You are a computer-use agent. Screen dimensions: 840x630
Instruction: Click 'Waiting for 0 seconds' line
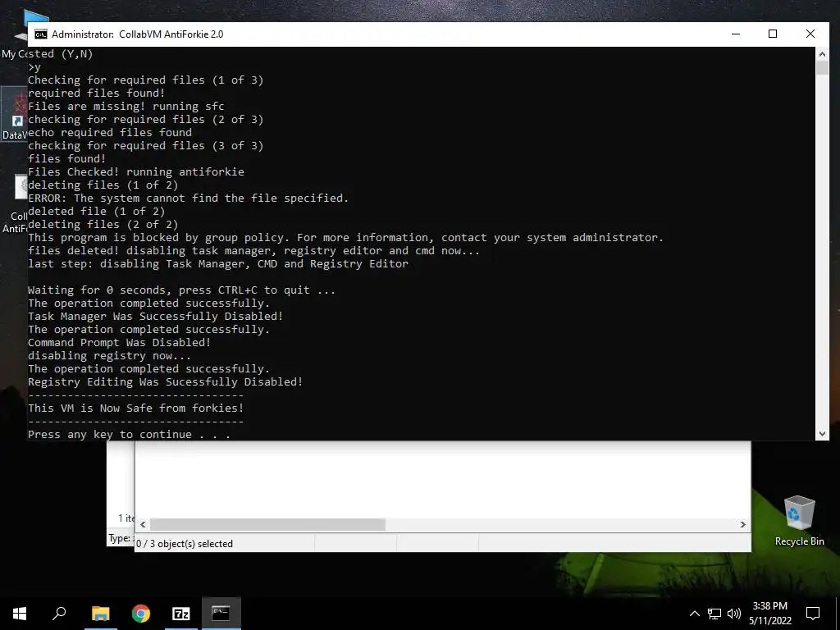(181, 290)
